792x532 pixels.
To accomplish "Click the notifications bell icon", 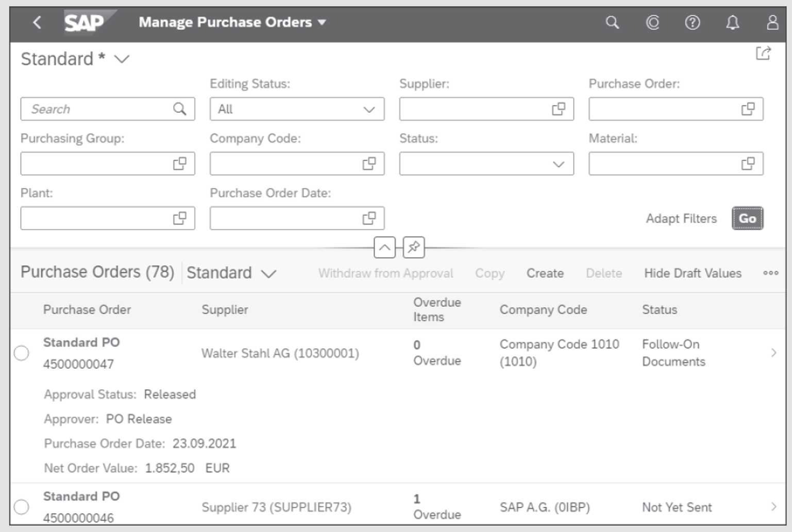I will tap(731, 23).
